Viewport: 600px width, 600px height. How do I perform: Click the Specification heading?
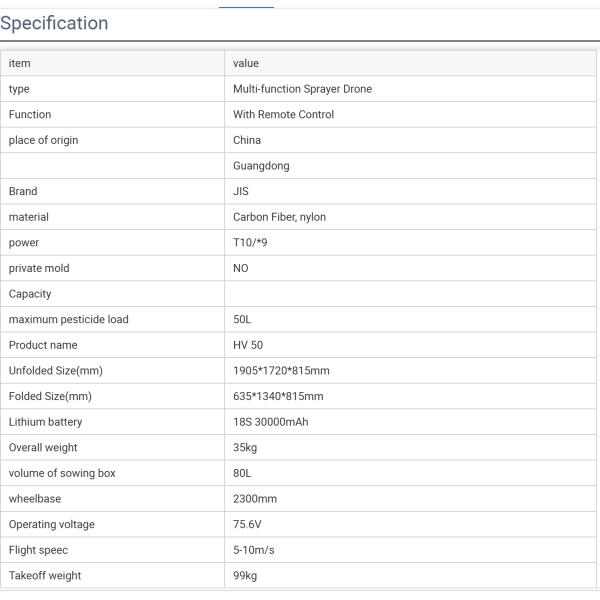pyautogui.click(x=54, y=23)
